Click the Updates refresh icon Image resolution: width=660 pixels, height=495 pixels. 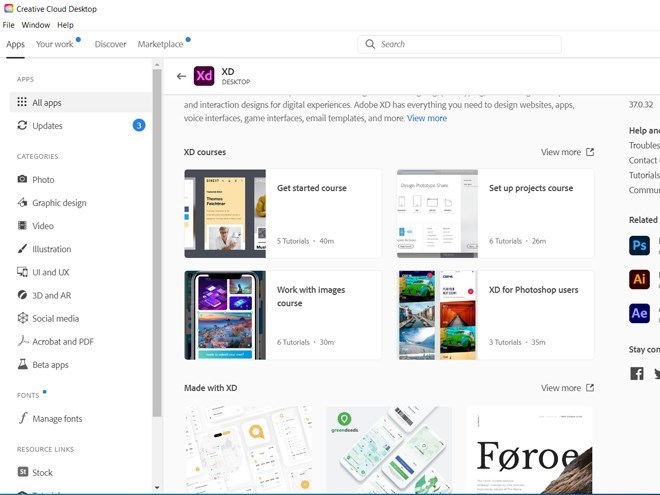(22, 125)
